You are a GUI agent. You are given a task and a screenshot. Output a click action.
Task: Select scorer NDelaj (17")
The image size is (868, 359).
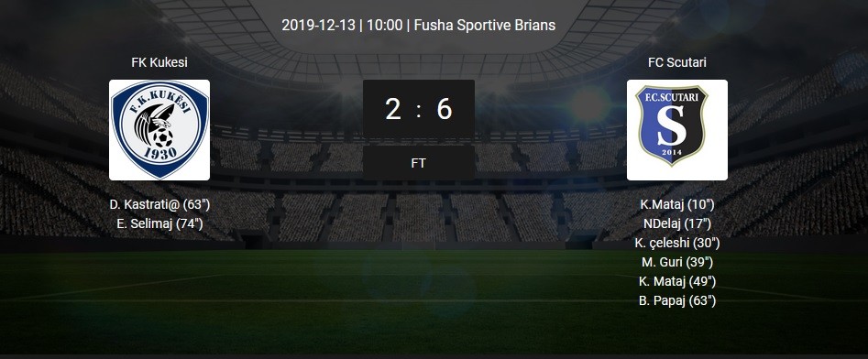[677, 223]
